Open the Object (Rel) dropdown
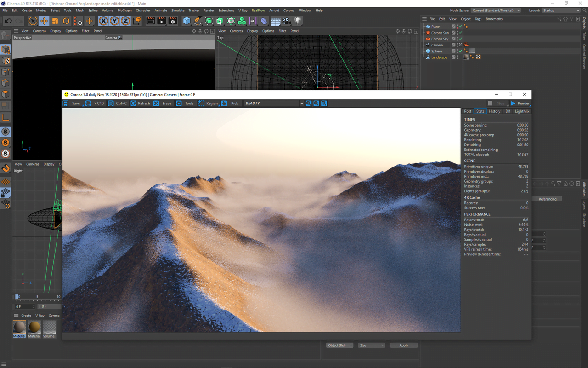Screen dimensions: 588x368 point(339,345)
